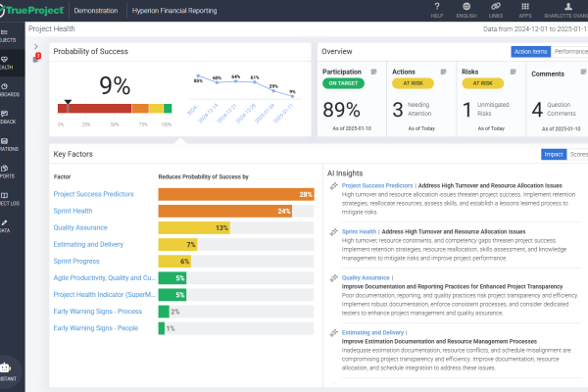
Task: Open the Demonstration breadcrumb
Action: [96, 11]
